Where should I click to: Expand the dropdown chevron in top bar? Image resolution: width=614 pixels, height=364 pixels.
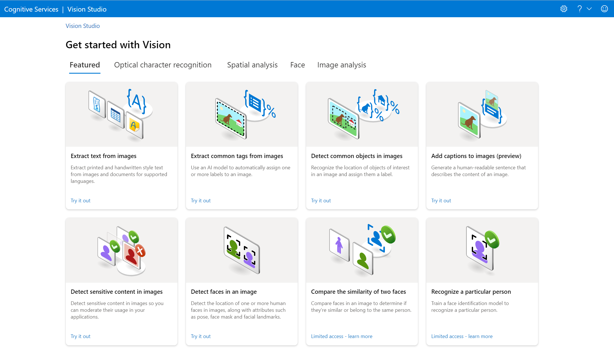[590, 9]
